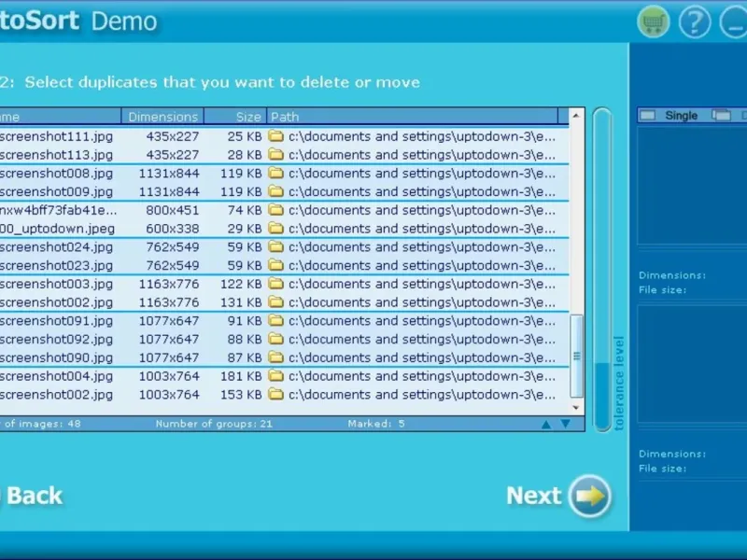Adjust the tolerance level slider

[602, 270]
